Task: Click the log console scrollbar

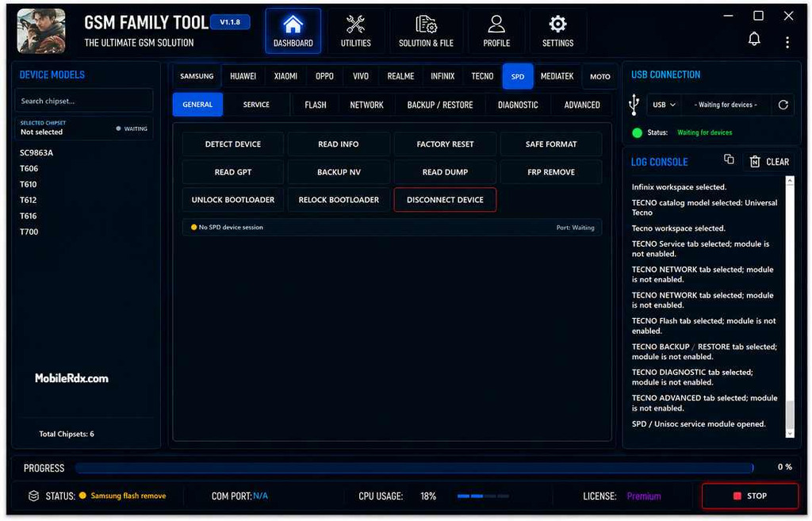Action: tap(789, 307)
